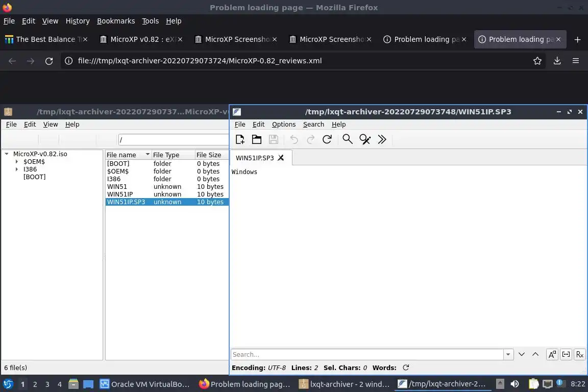588x392 pixels.
Task: Find next match with down chevron
Action: point(521,355)
